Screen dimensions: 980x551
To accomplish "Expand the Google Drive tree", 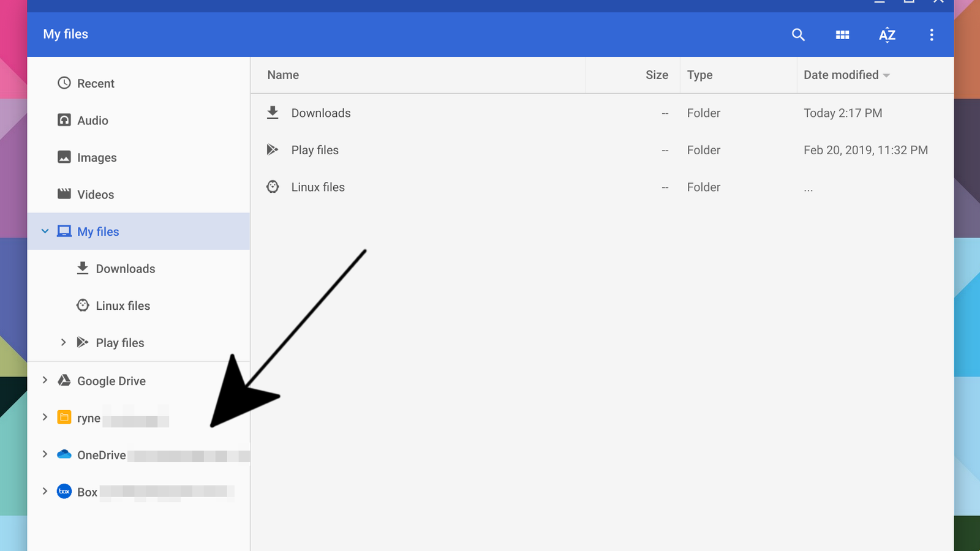I will click(45, 380).
